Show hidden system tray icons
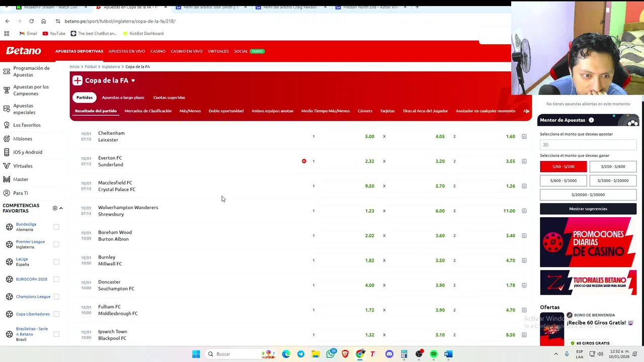 pyautogui.click(x=556, y=354)
